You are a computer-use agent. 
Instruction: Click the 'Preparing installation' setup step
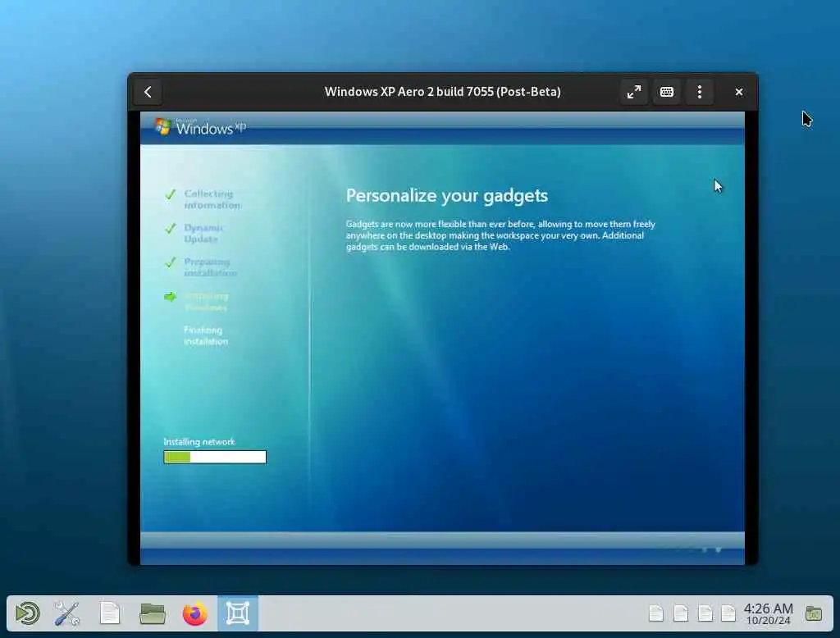(210, 267)
